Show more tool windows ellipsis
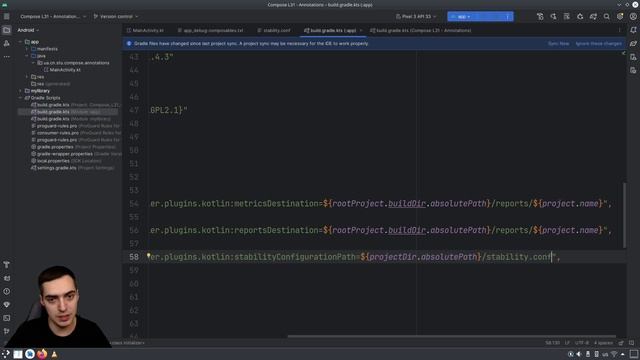Viewport: 640px width, 360px height. tap(7, 57)
